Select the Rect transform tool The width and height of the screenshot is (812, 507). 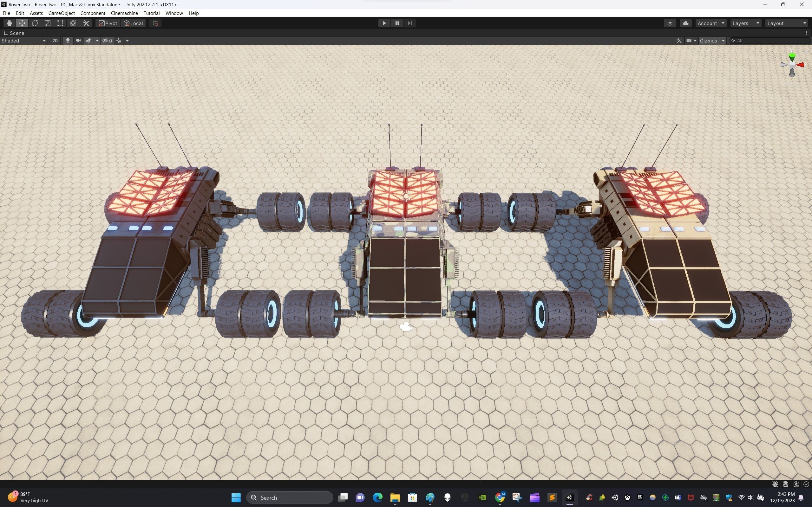60,23
